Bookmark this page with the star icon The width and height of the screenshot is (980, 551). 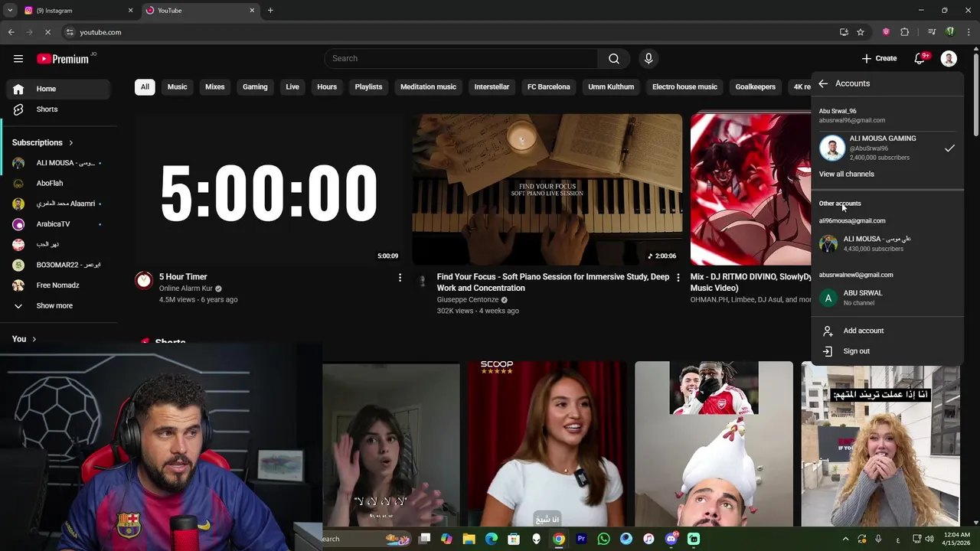(x=861, y=32)
